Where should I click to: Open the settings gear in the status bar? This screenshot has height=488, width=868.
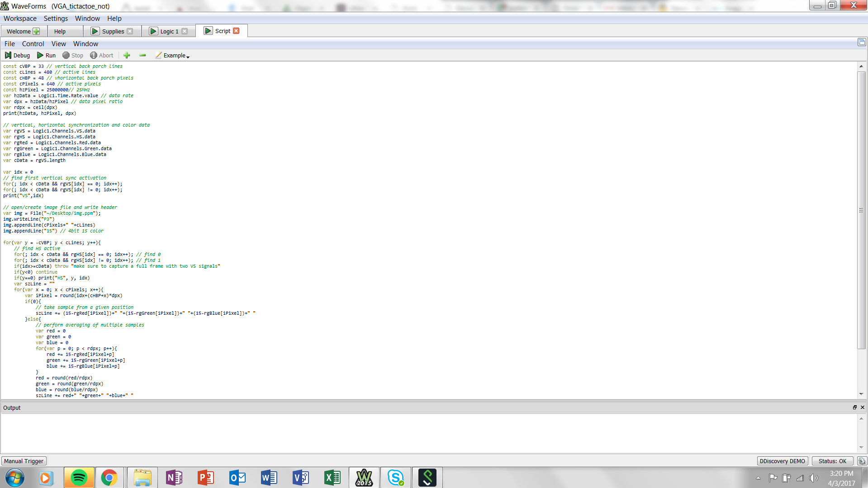point(862,461)
